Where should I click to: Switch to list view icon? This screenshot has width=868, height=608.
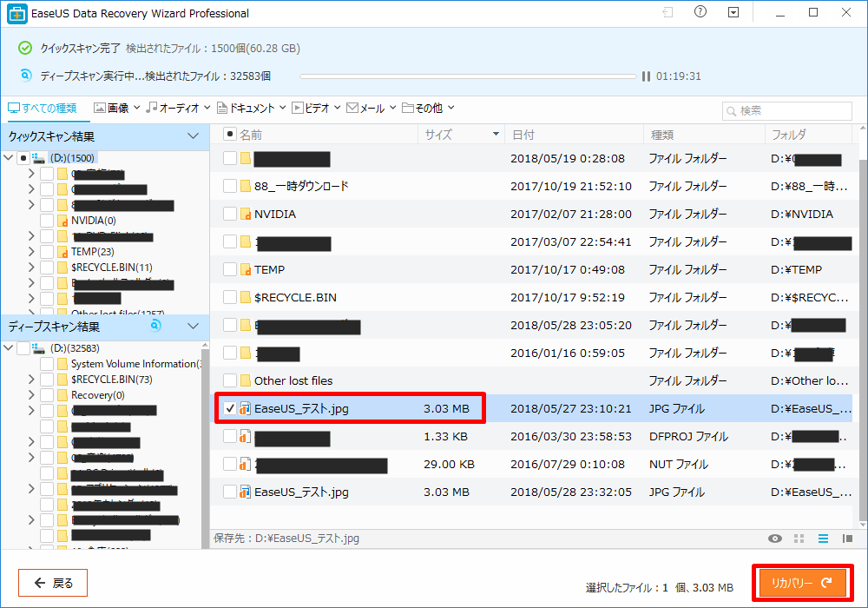pyautogui.click(x=823, y=539)
